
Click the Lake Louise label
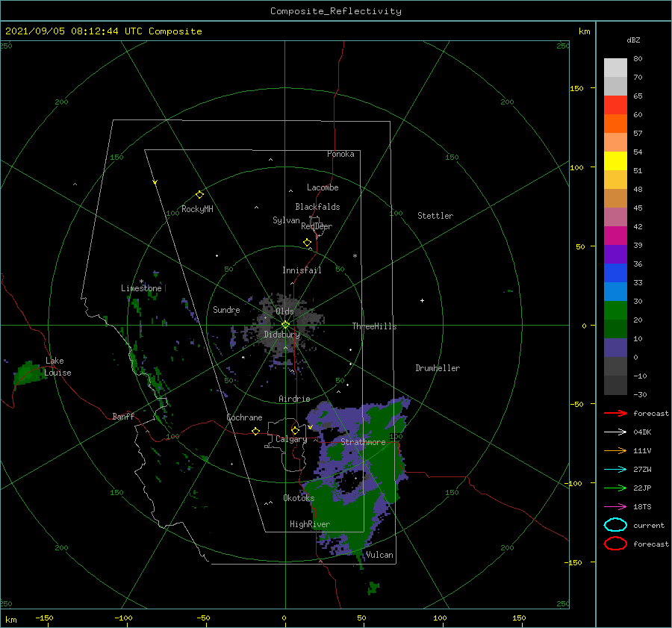57,367
